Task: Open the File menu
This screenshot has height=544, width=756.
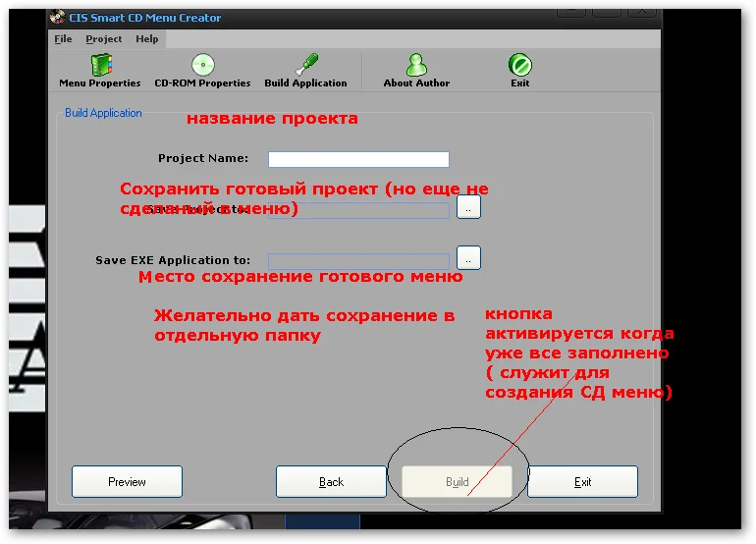Action: pos(63,39)
